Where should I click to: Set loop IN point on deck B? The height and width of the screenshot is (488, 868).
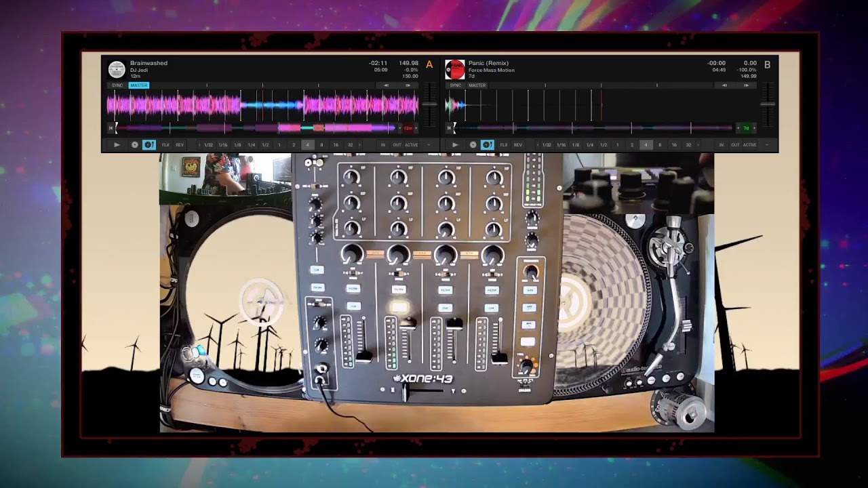click(x=722, y=145)
